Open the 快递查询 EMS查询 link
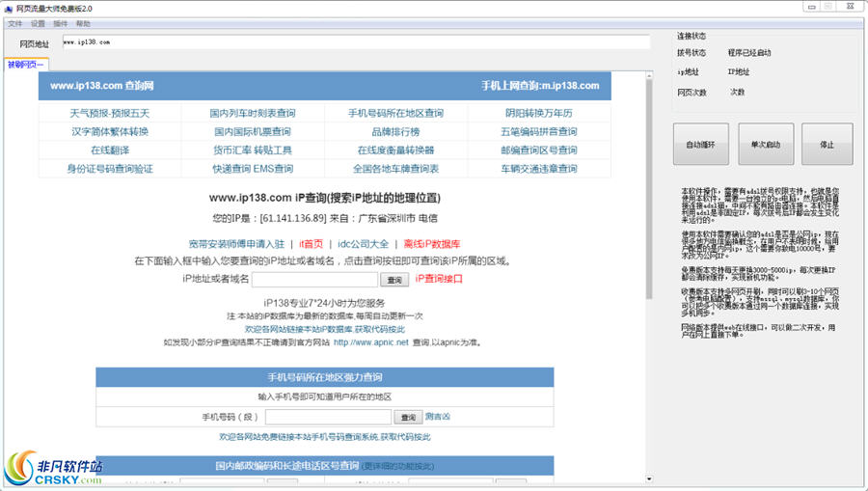868x491 pixels. coord(253,169)
